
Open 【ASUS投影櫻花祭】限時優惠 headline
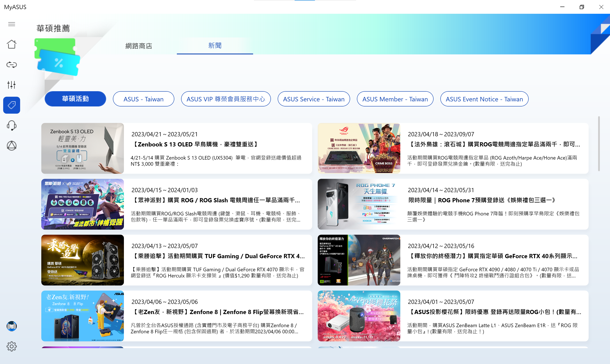494,312
